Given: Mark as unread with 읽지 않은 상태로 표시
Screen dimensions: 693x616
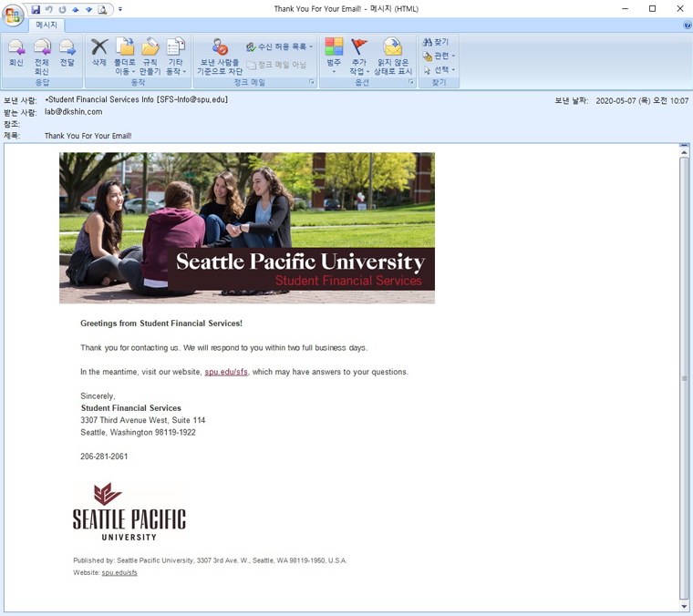Looking at the screenshot, I should (x=393, y=57).
